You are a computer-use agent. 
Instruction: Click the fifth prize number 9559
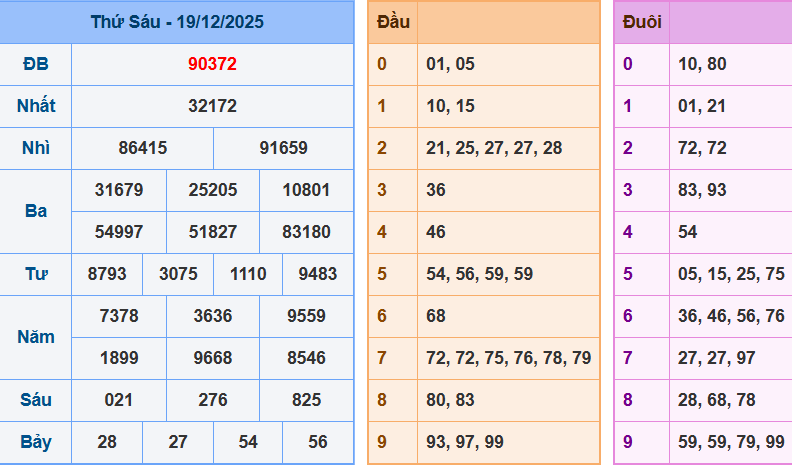(x=306, y=316)
